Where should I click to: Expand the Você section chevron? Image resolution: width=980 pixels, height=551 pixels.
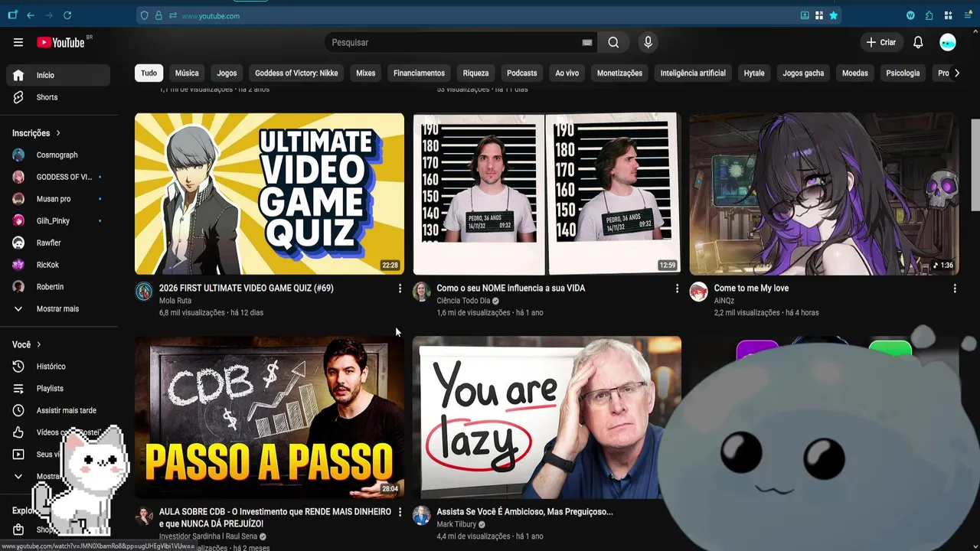coord(39,345)
